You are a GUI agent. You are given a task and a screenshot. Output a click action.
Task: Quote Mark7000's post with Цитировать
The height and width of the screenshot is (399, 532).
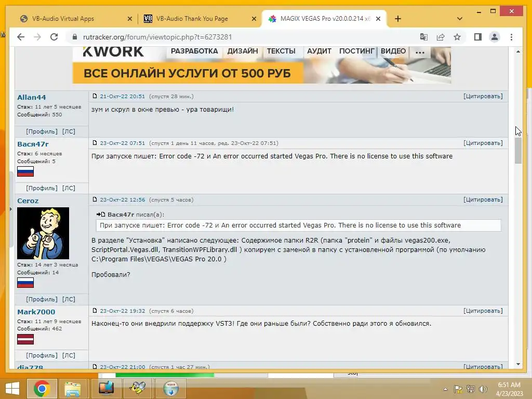coord(483,311)
